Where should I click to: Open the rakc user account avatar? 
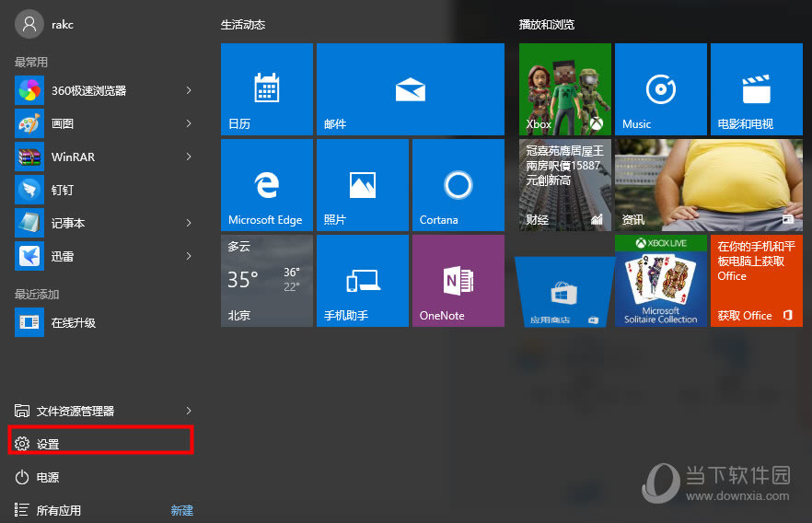[29, 24]
